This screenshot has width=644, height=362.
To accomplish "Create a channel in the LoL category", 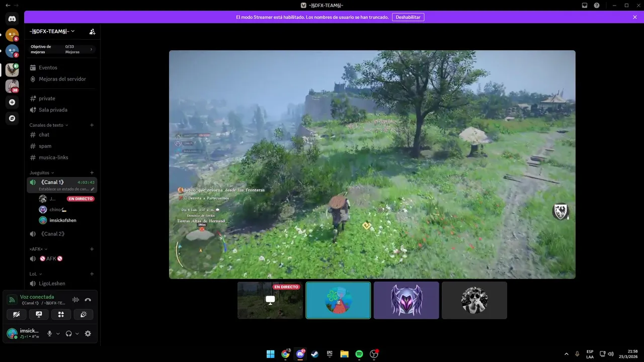I will click(92, 274).
